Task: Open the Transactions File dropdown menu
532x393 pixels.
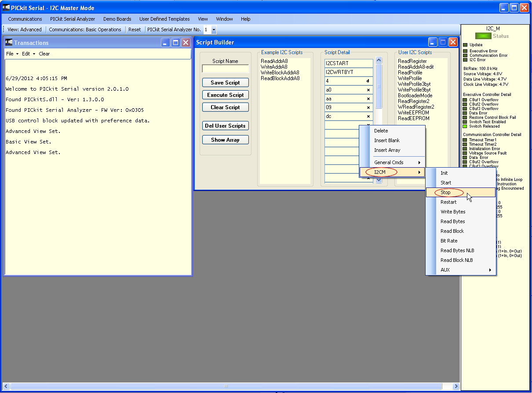Action: 12,54
